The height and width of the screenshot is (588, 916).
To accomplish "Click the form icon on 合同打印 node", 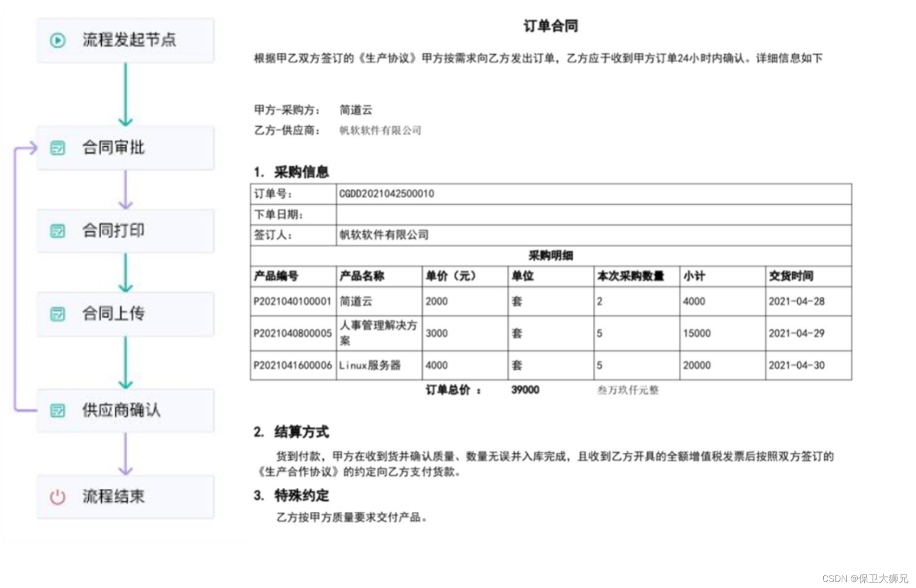I will [58, 231].
